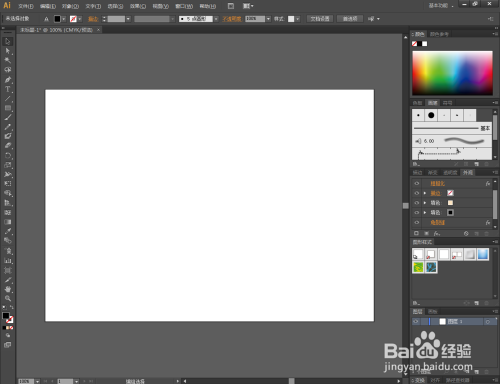Expand the black fill appearance row
This screenshot has height=384, width=500.
425,212
